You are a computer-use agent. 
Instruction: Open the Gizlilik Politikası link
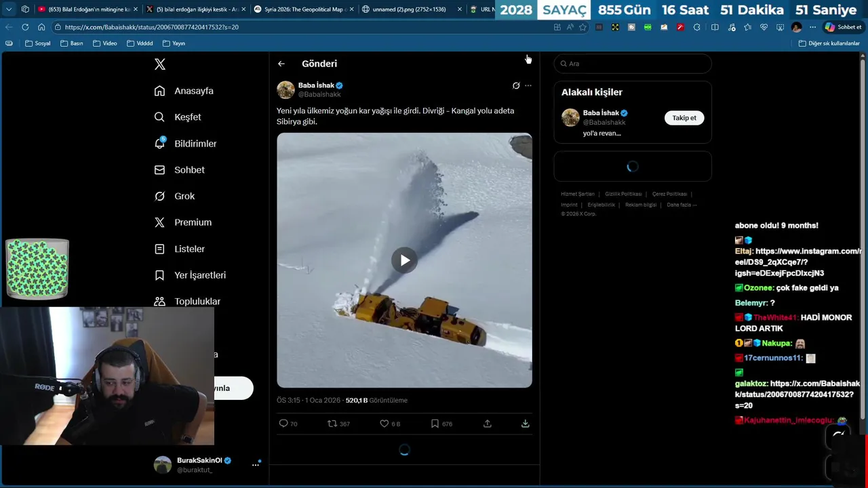coord(623,195)
